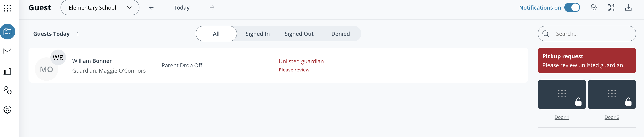
Task: Open the settings gear icon
Action: tap(7, 110)
